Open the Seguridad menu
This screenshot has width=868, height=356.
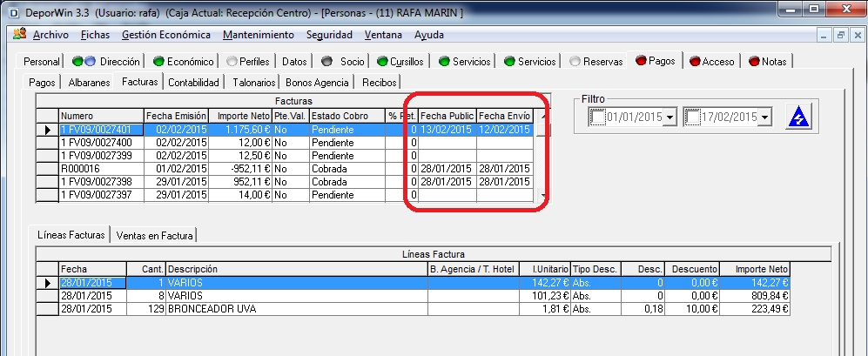point(329,35)
